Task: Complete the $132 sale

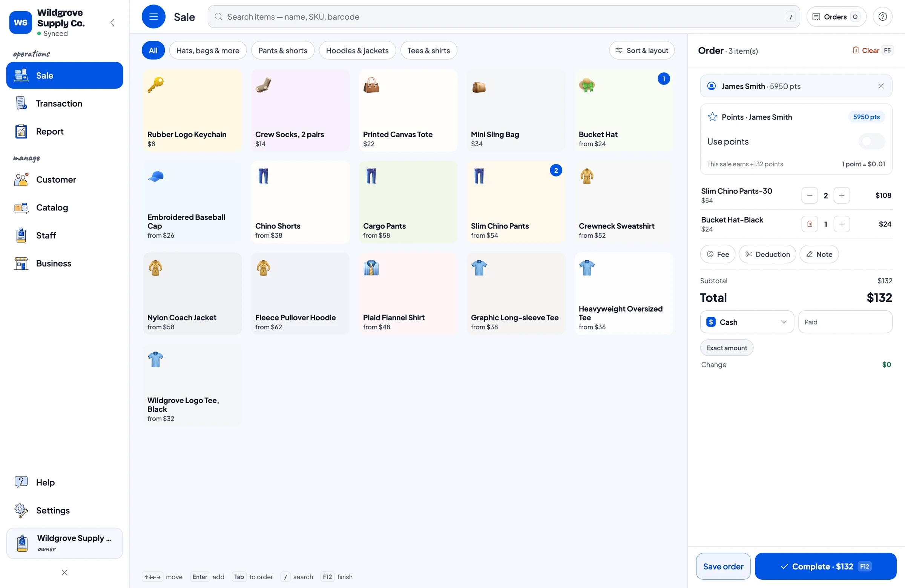Action: (825, 566)
